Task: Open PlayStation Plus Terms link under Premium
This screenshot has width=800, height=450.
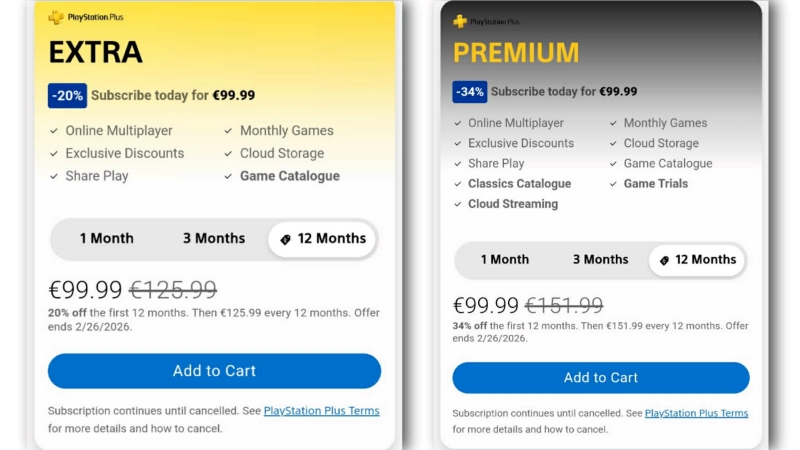Action: [696, 413]
